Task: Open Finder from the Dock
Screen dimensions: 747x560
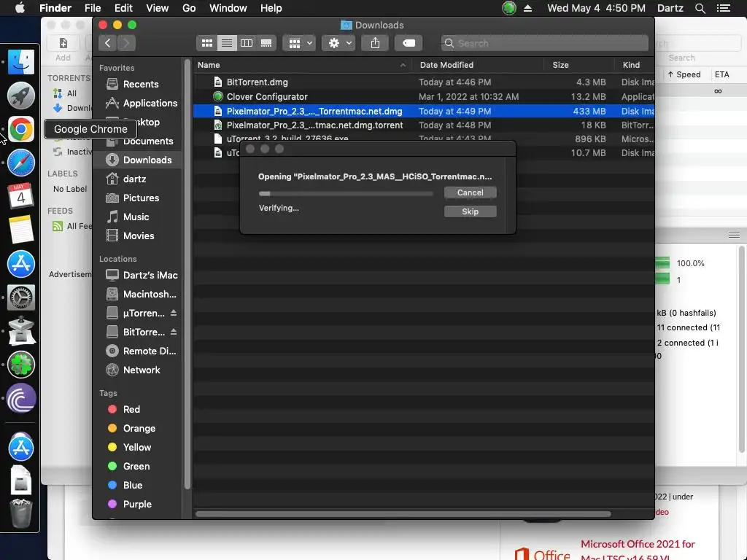Action: click(20, 62)
